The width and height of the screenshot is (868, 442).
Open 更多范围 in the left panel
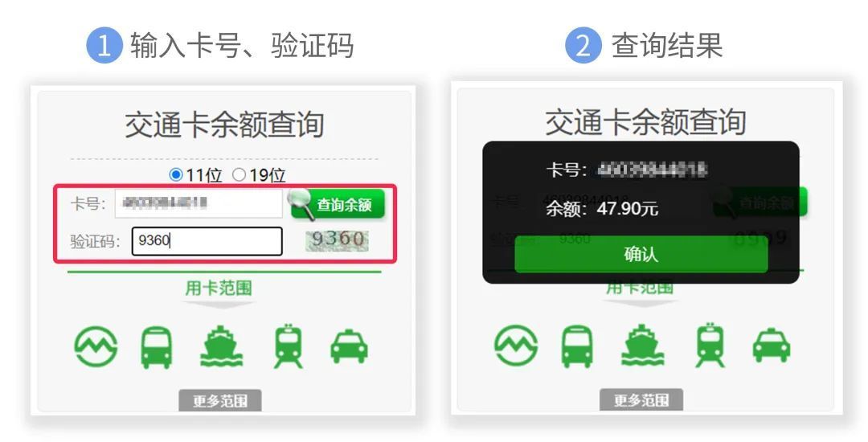(x=219, y=400)
